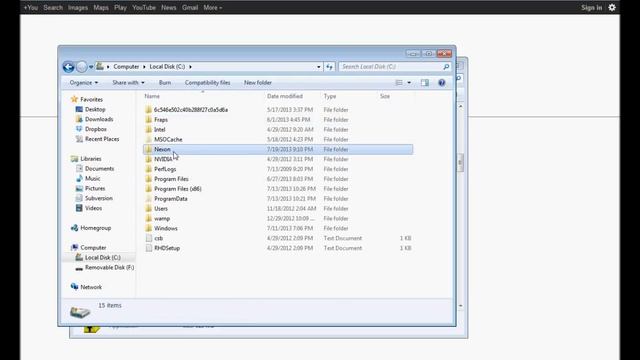Open Dropbox in the navigation pane

pyautogui.click(x=96, y=129)
